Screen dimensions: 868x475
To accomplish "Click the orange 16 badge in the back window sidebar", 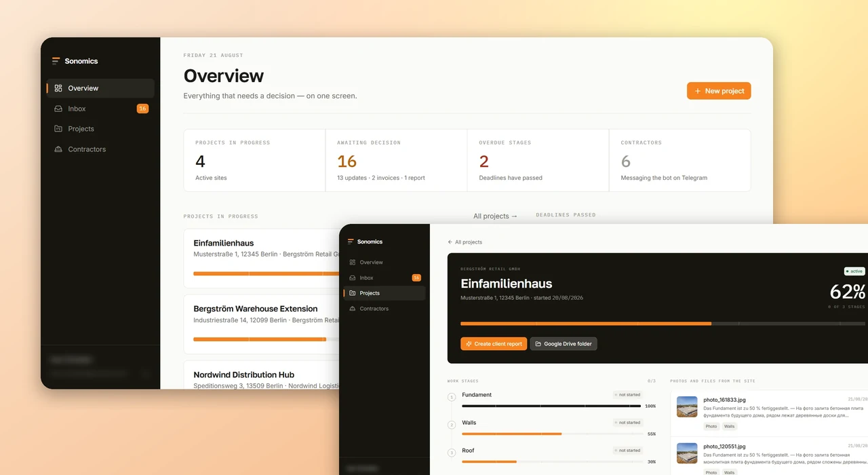I will [x=142, y=109].
